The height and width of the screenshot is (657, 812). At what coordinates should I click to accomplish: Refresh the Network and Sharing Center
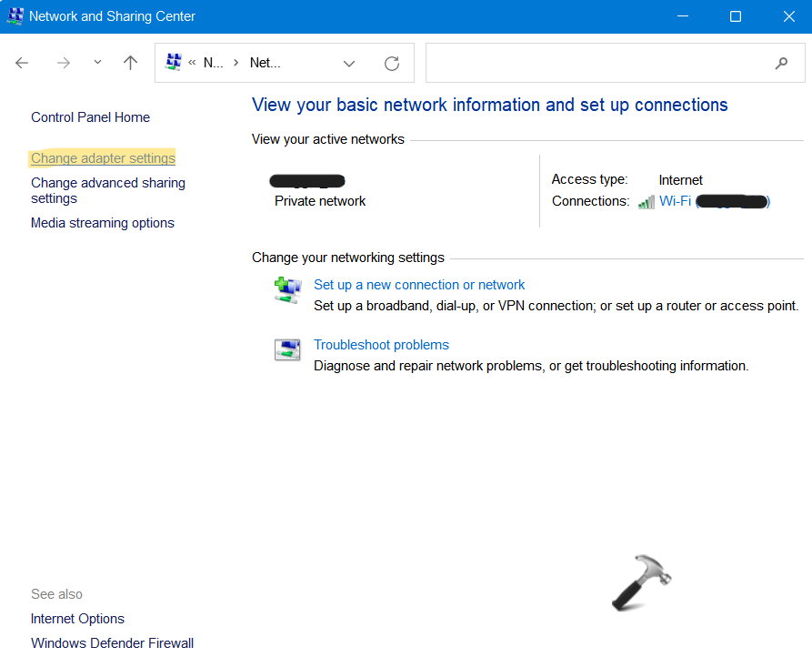coord(392,63)
